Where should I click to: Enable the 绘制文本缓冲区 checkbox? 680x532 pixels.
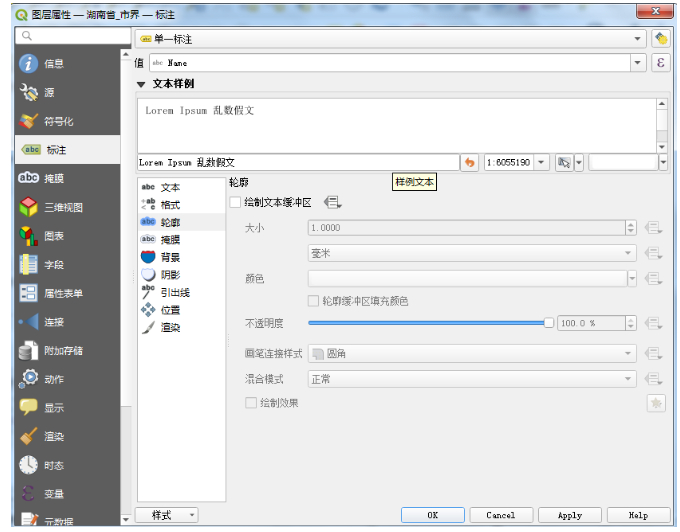click(x=235, y=202)
